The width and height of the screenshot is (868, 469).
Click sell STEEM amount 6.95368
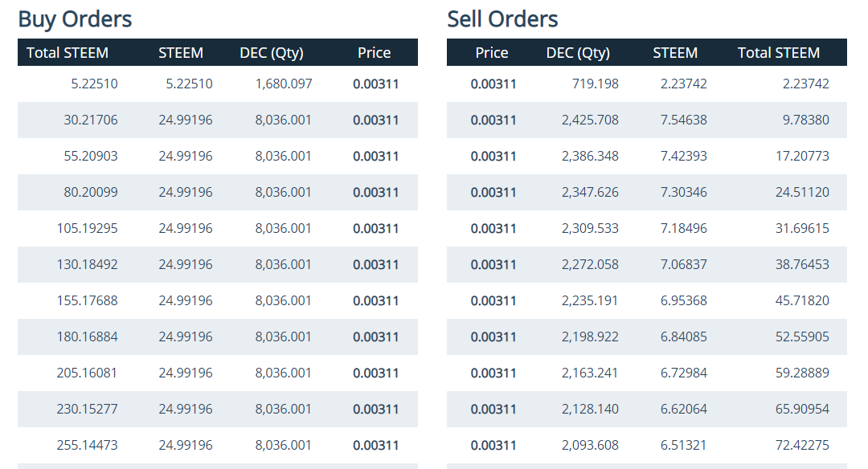684,301
